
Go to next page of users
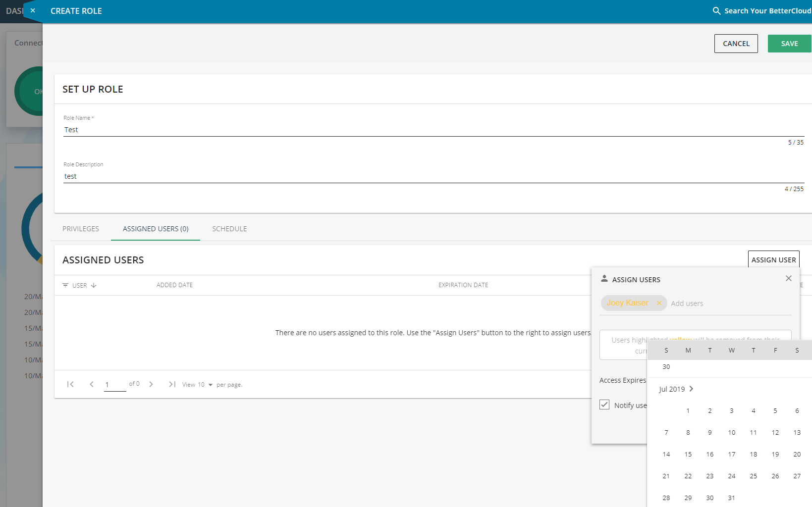tap(151, 384)
